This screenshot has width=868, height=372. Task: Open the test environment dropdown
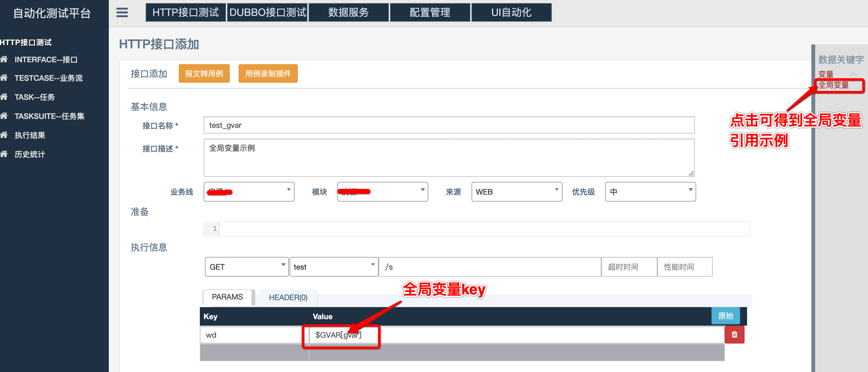pos(333,267)
